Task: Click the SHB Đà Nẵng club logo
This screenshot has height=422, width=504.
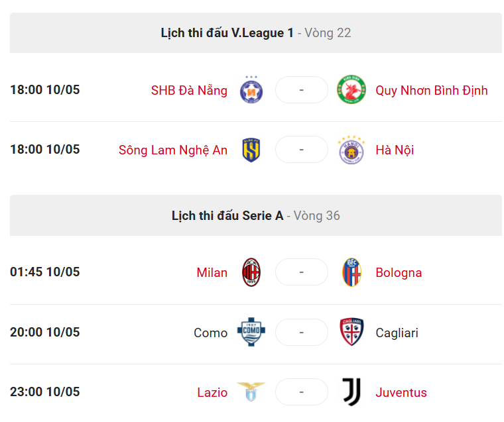Action: [251, 90]
